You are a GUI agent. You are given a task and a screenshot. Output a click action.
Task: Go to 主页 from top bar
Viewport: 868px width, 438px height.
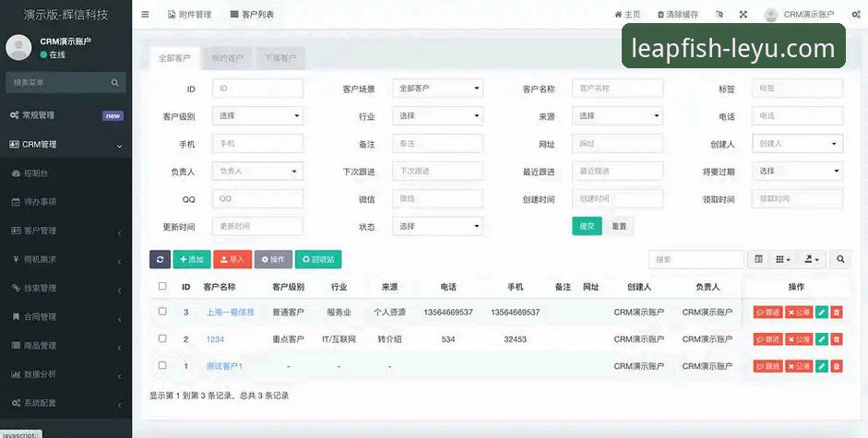(x=627, y=15)
